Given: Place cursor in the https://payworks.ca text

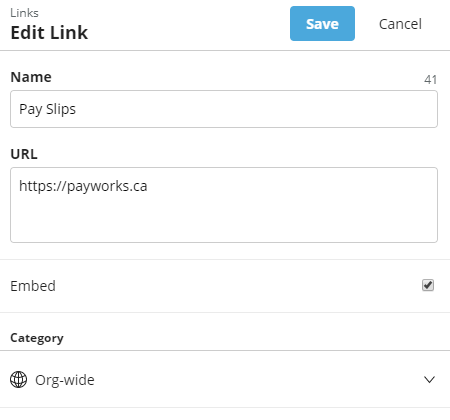Looking at the screenshot, I should point(83,186).
